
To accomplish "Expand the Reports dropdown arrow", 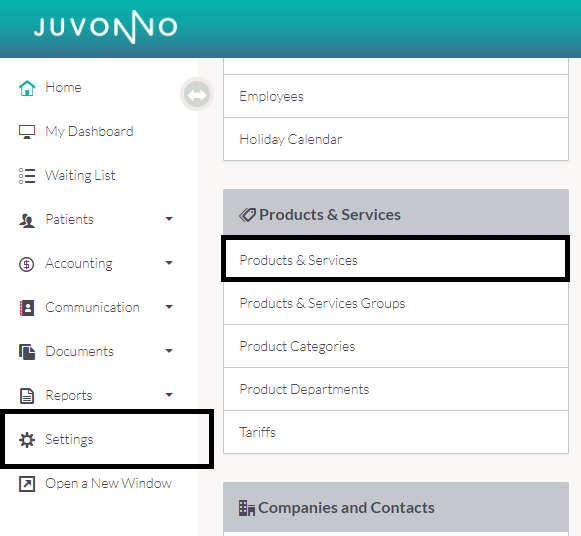I will coord(169,395).
